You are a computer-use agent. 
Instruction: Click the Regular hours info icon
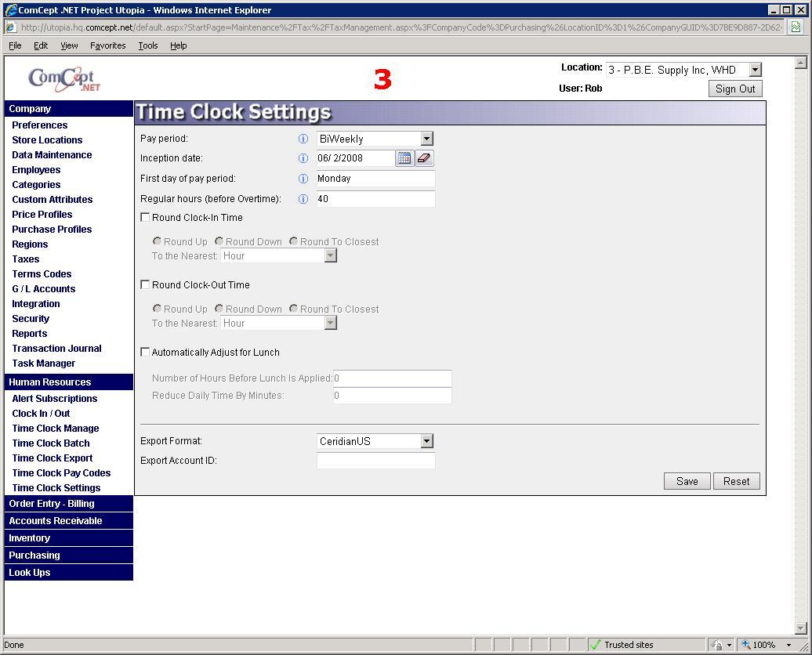(x=303, y=199)
